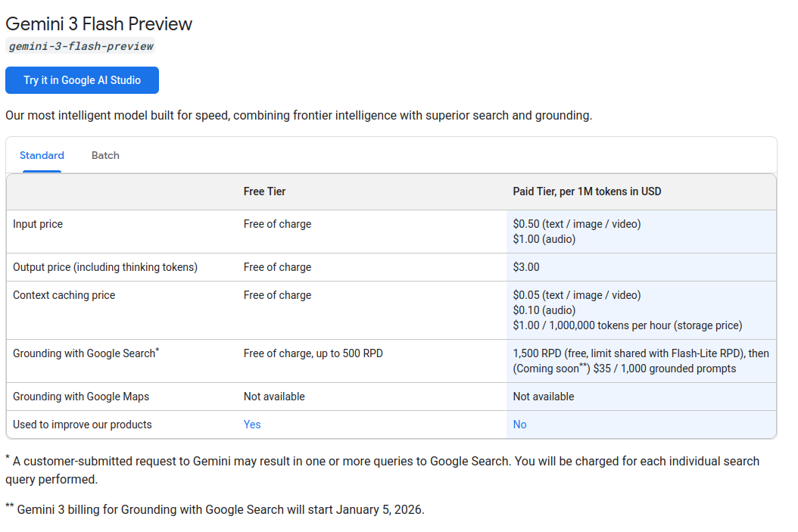The image size is (798, 532).
Task: Click the customer-submitted request footnote
Action: [x=382, y=470]
